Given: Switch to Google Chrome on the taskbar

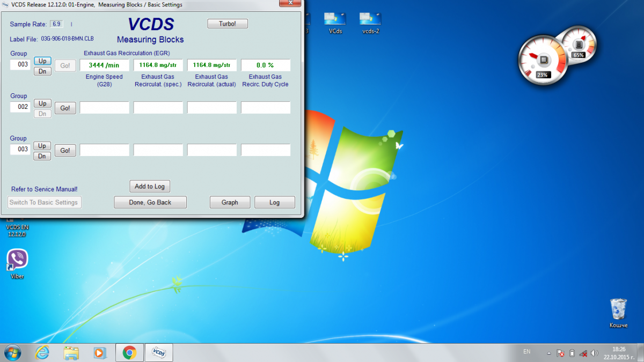Looking at the screenshot, I should [129, 352].
